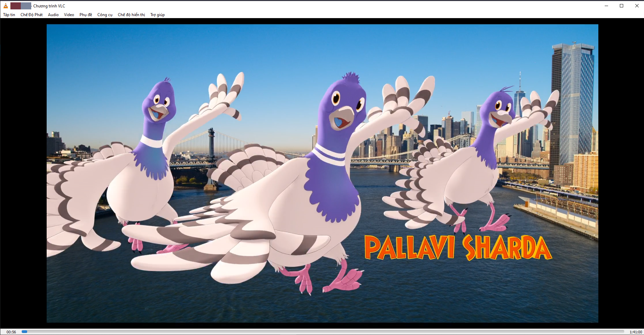Click the elapsed time 00:56 label
644x335 pixels.
[x=11, y=332]
